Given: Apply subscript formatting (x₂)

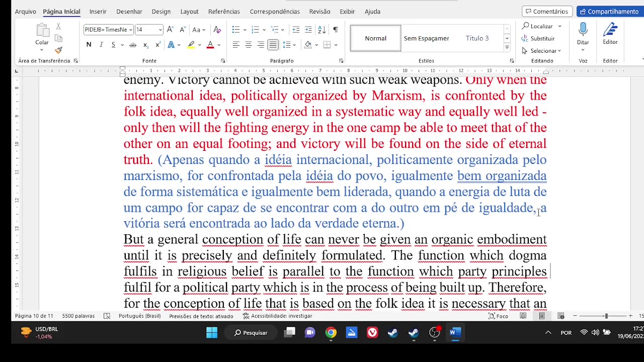Looking at the screenshot, I should click(145, 45).
